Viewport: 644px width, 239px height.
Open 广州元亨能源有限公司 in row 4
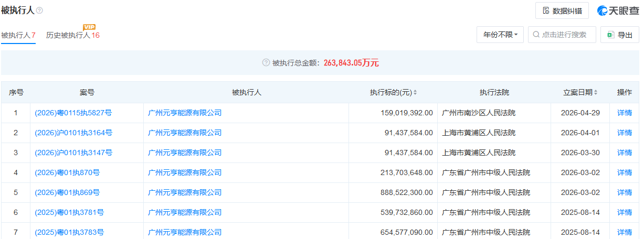[x=185, y=172]
